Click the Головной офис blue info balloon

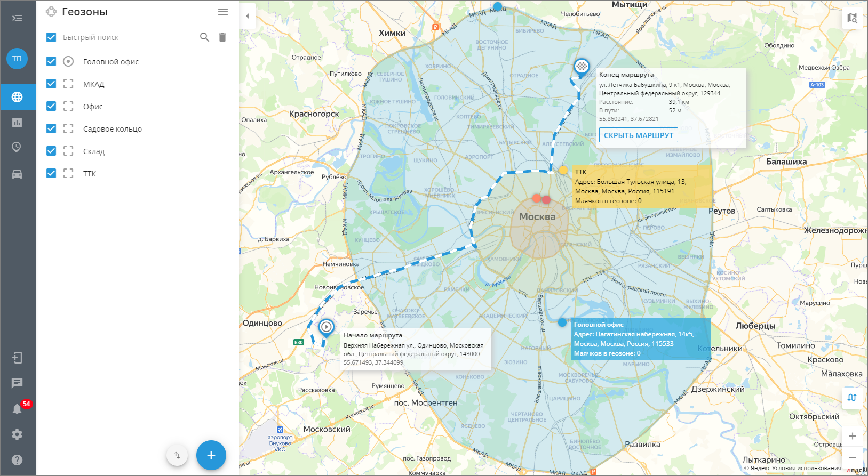click(x=640, y=339)
